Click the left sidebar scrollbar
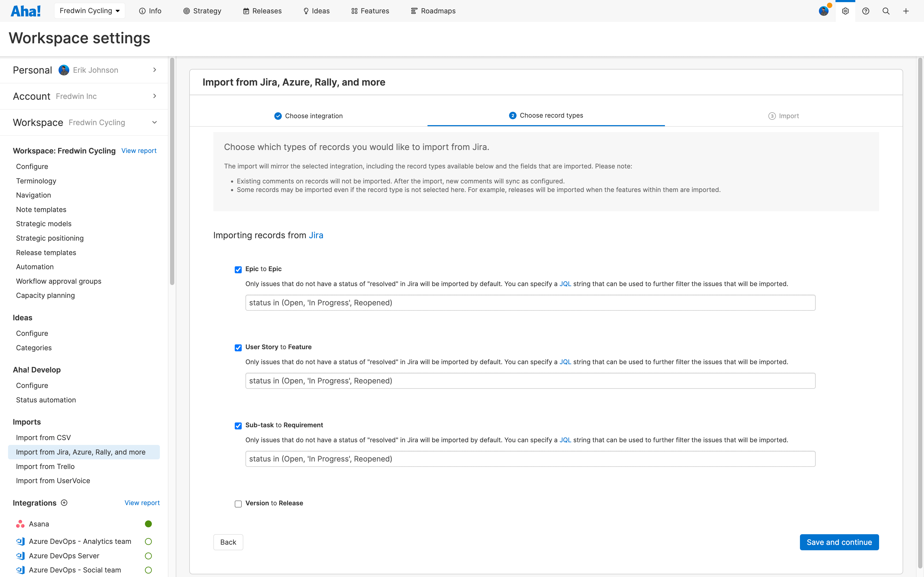This screenshot has width=924, height=577. pyautogui.click(x=172, y=172)
